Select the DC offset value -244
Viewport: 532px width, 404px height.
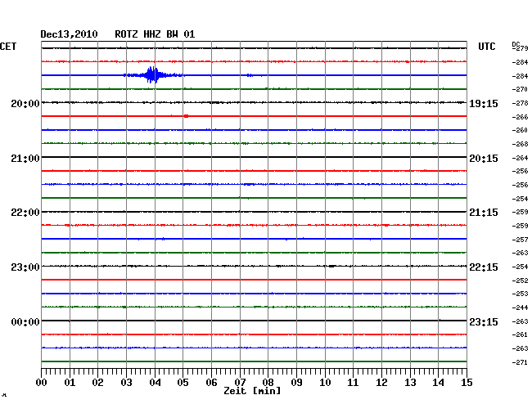coord(520,307)
